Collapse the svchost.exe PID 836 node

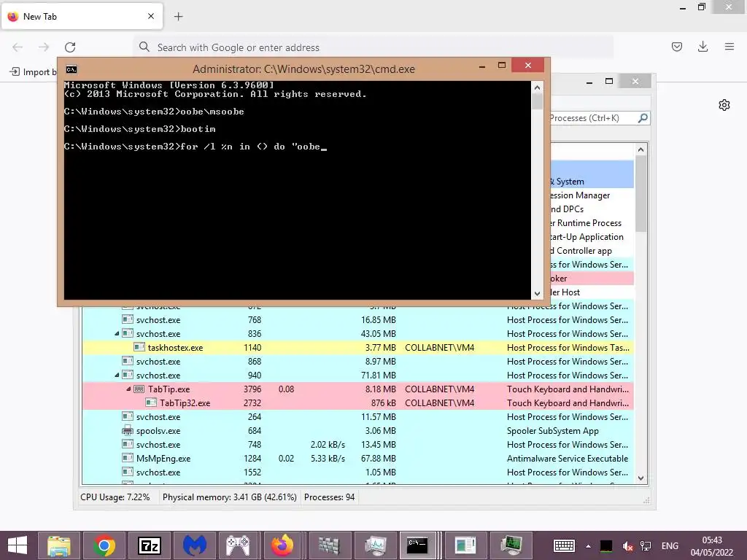point(117,334)
